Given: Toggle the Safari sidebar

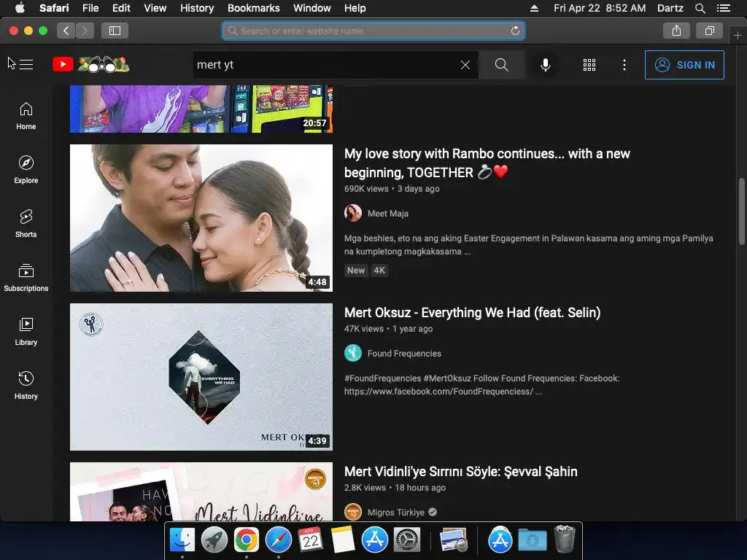Looking at the screenshot, I should click(115, 31).
